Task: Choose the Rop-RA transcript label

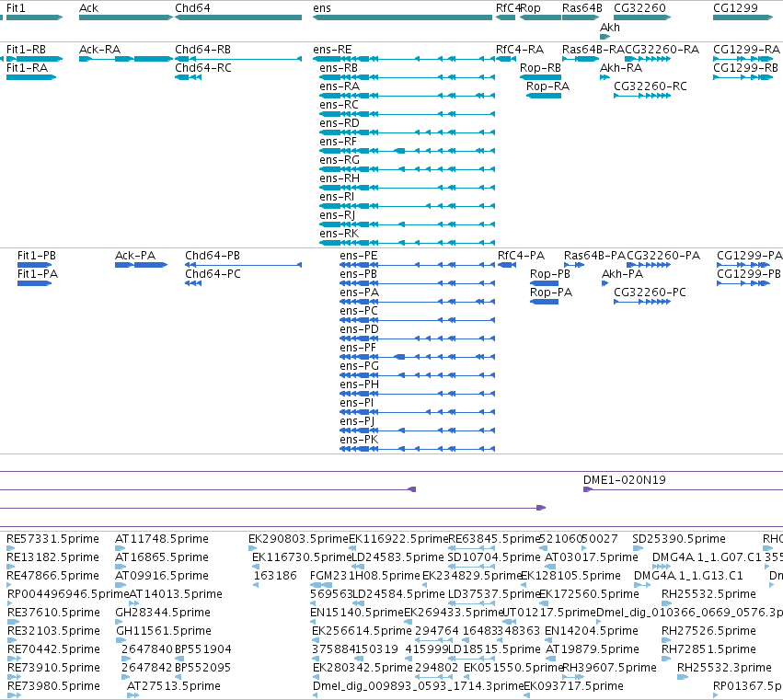Action: coord(547,86)
